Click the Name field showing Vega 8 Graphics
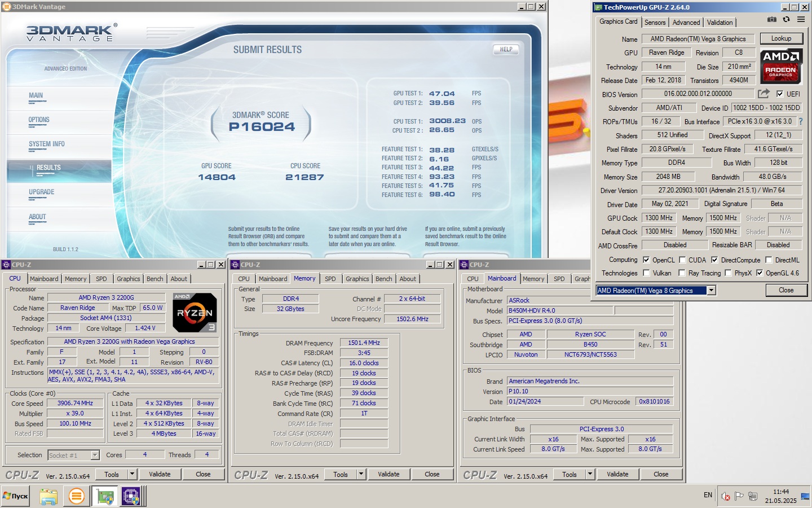Viewport: 812px width, 508px height. tap(698, 39)
